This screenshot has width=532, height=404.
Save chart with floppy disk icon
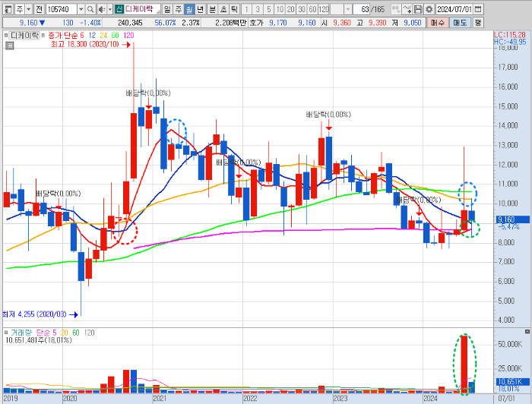coord(418,9)
